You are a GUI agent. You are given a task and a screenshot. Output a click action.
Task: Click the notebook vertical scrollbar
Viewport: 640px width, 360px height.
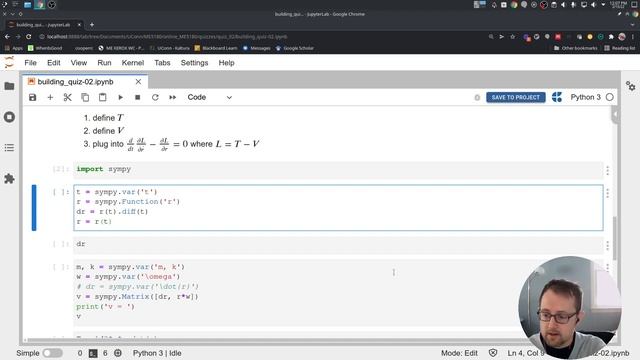point(614,237)
